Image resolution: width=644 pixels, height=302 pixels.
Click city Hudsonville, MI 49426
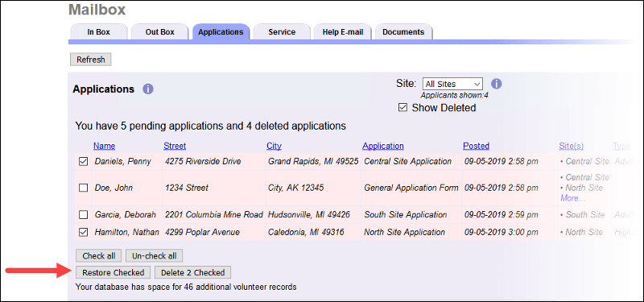click(309, 215)
